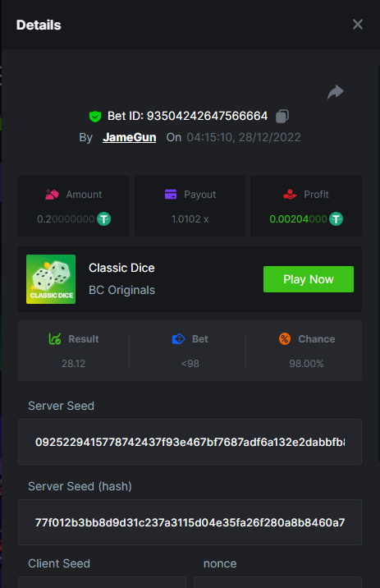Image resolution: width=380 pixels, height=588 pixels.
Task: Click the green Result chart icon
Action: tap(55, 338)
